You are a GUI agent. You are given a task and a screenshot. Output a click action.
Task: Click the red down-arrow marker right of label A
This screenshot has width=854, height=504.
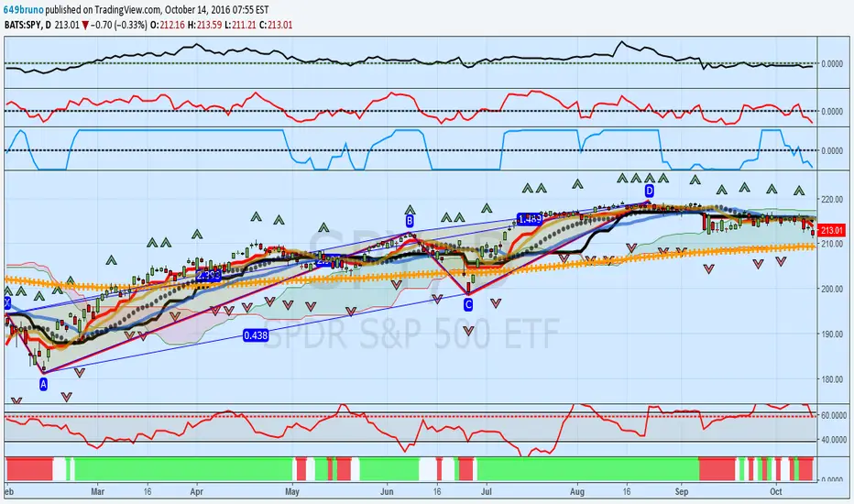80,373
